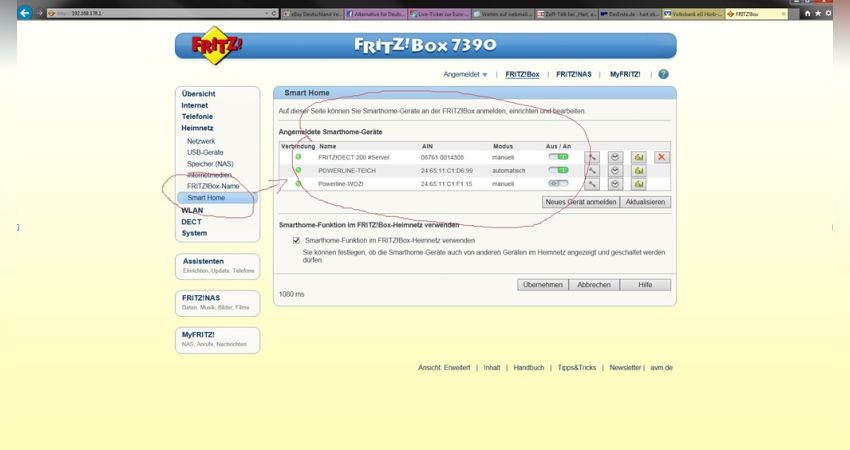
Task: Expand the System menu
Action: click(x=194, y=233)
